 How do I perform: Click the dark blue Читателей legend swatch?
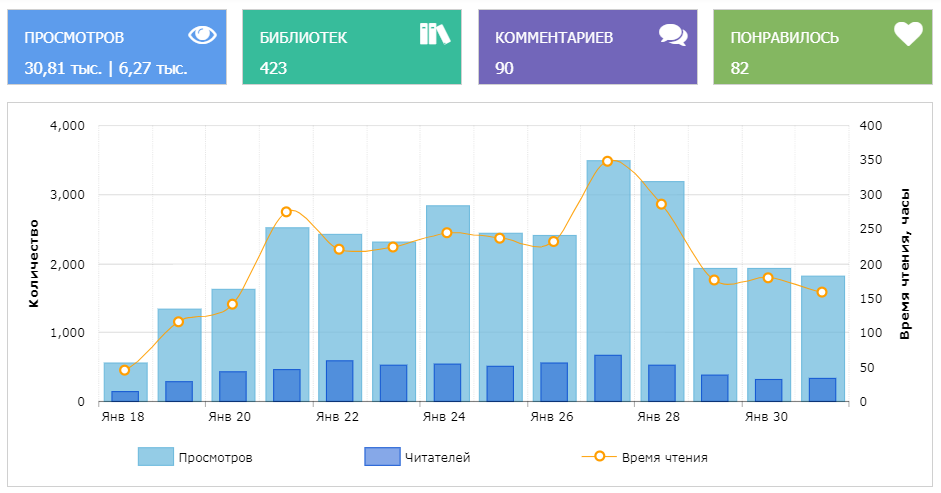tap(382, 457)
